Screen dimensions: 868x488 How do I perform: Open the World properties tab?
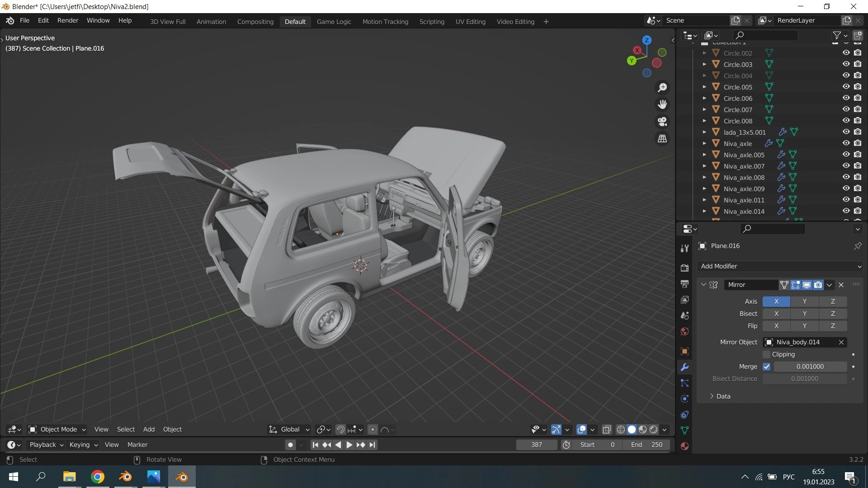[x=684, y=332]
